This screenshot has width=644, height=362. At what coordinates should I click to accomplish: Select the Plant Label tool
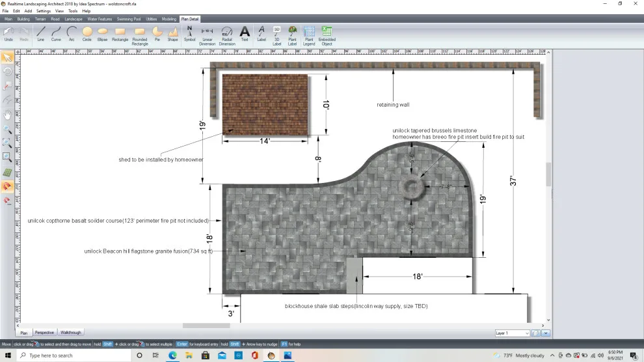[x=292, y=36]
